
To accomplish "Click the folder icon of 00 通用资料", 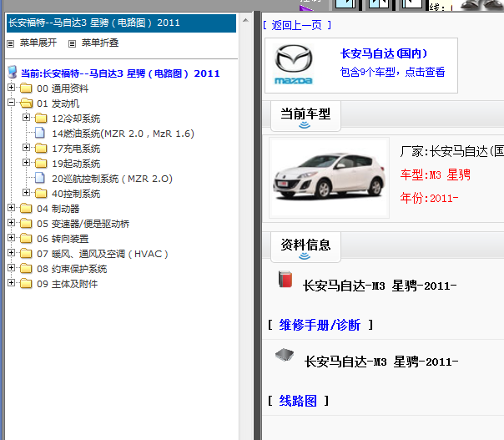I will click(26, 88).
